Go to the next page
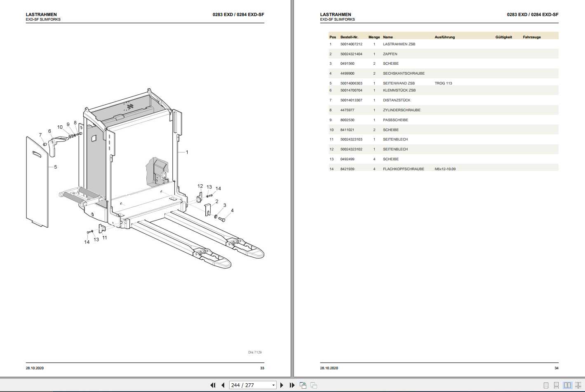The height and width of the screenshot is (392, 585). [282, 385]
